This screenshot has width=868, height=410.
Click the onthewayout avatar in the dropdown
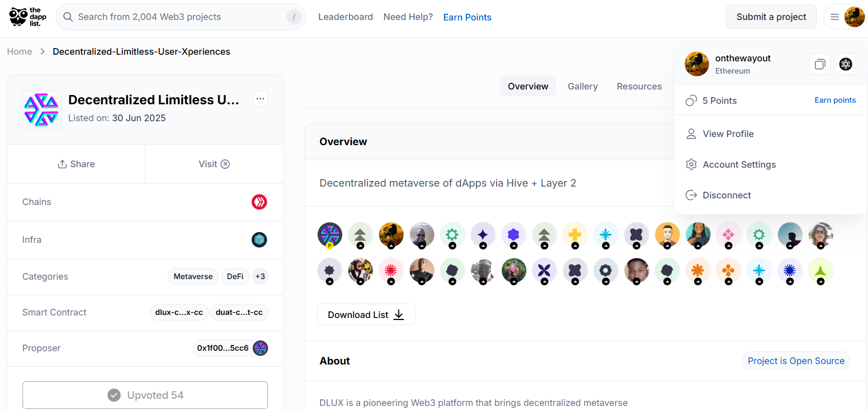(x=697, y=64)
